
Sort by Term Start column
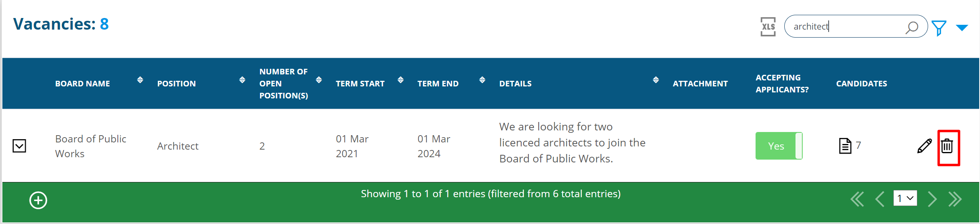point(401,80)
